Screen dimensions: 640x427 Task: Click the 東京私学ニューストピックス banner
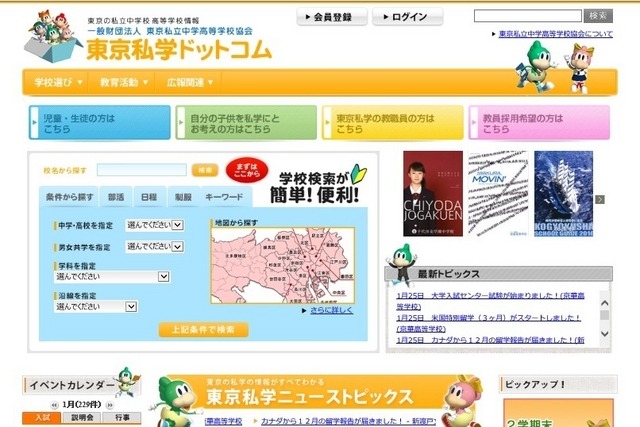[316, 394]
